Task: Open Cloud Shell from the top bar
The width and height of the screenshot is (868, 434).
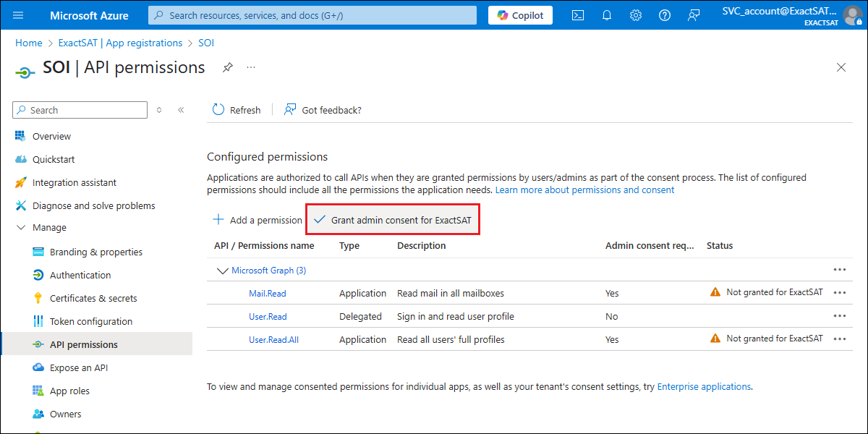Action: [578, 15]
